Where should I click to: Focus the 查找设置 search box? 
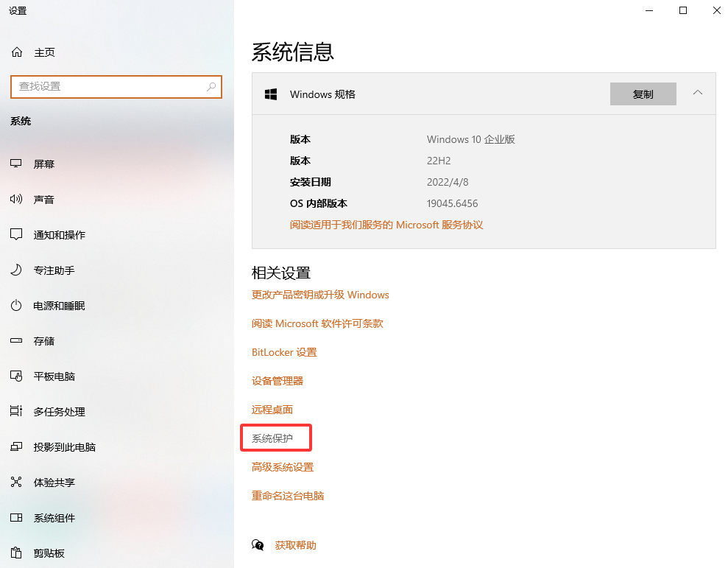tap(116, 86)
